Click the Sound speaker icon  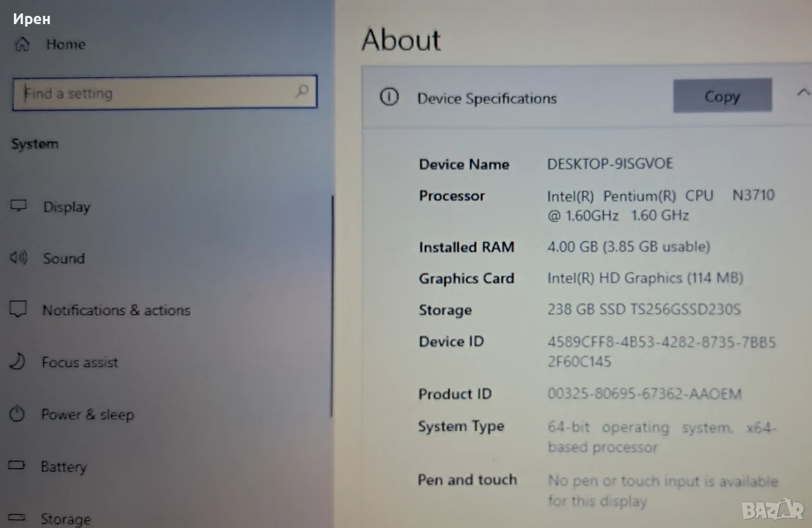tap(18, 257)
